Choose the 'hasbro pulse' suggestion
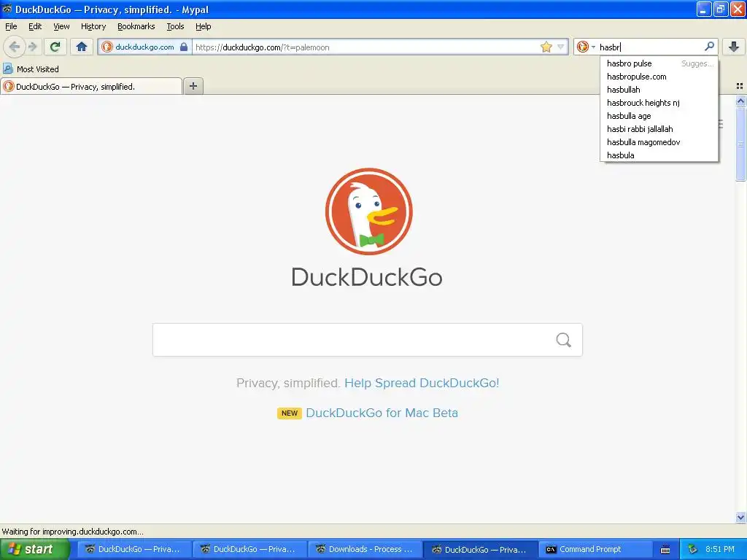Image resolution: width=747 pixels, height=560 pixels. click(x=659, y=63)
